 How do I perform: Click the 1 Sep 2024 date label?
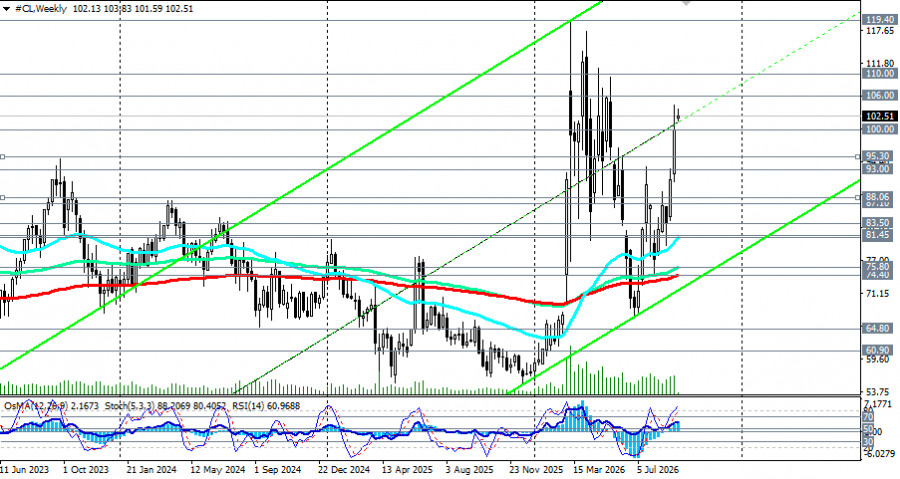click(x=278, y=470)
